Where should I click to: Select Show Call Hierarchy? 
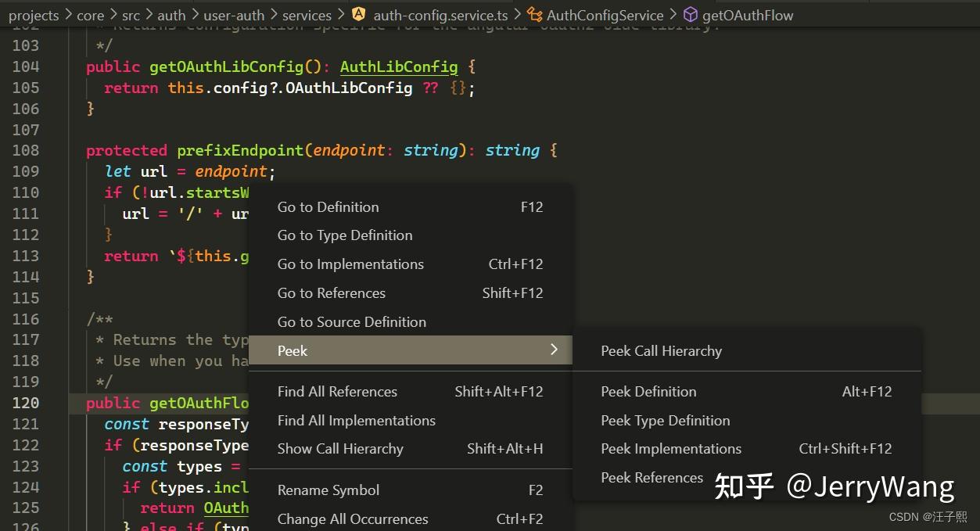click(x=340, y=448)
